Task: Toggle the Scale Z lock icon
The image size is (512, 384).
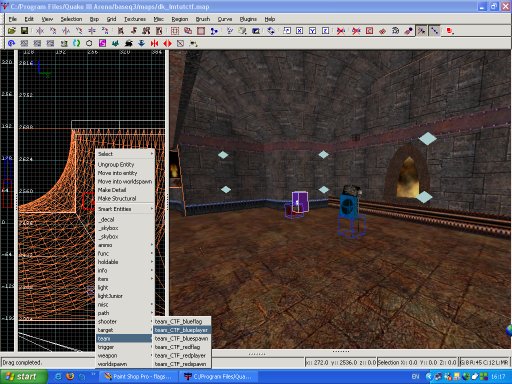Action: (x=325, y=31)
